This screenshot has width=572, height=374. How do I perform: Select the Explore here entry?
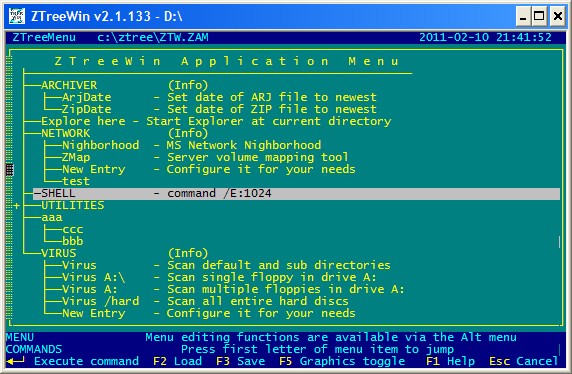[x=83, y=121]
